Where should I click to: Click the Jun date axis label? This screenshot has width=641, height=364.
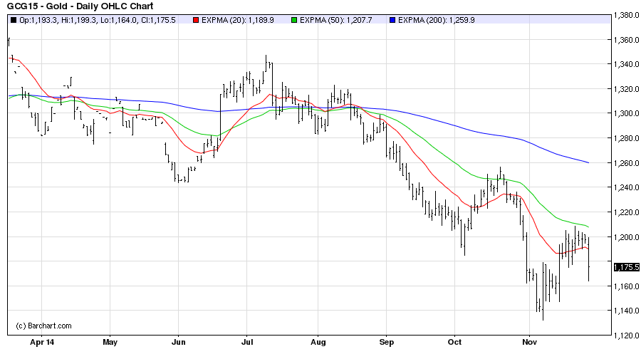178,342
